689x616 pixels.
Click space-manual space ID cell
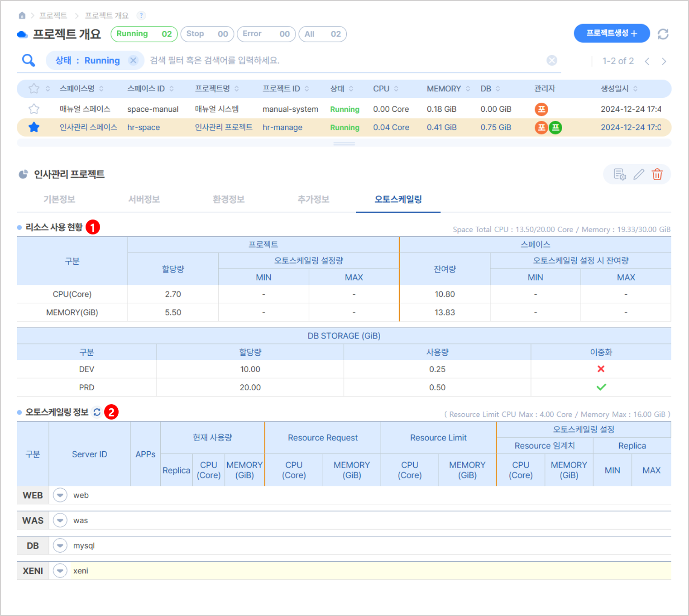(153, 109)
